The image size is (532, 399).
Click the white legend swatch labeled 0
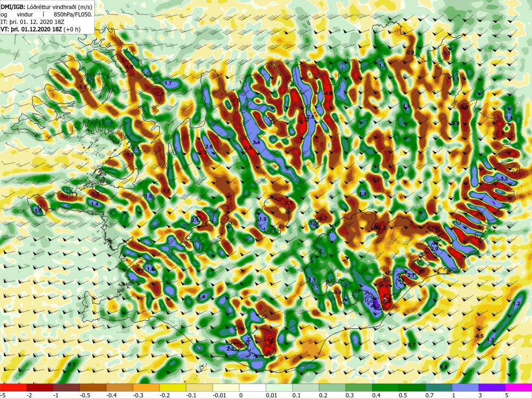[x=253, y=387]
